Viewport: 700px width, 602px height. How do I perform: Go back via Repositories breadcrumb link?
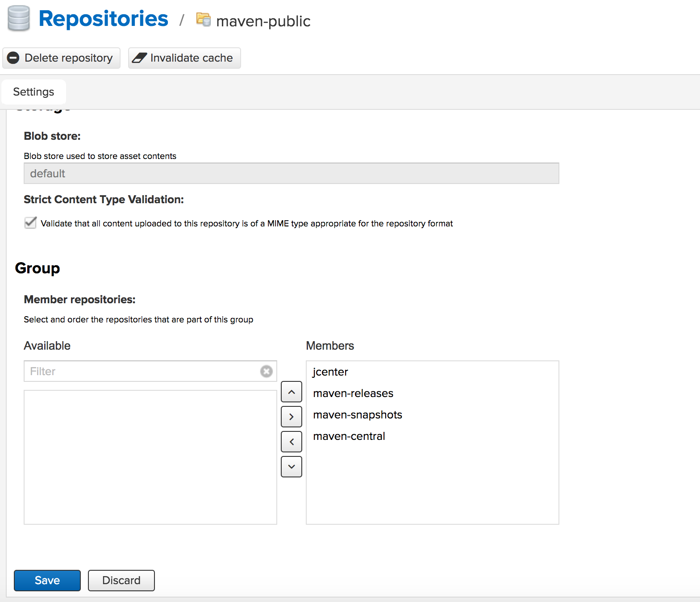(104, 19)
